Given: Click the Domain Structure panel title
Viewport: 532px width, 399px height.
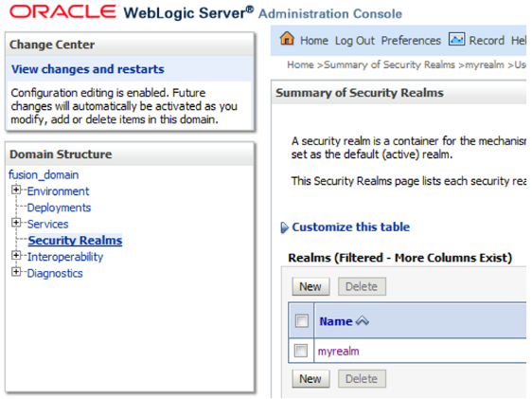Looking at the screenshot, I should [61, 154].
